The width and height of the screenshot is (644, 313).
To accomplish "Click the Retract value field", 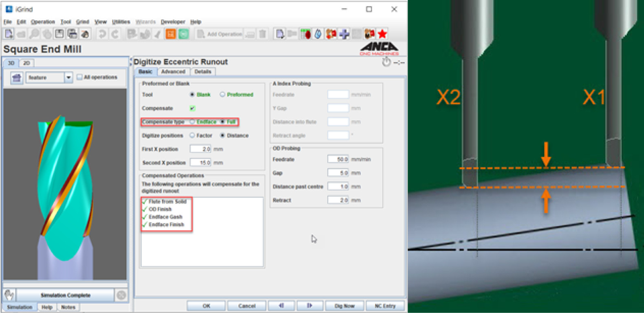I will [x=338, y=200].
